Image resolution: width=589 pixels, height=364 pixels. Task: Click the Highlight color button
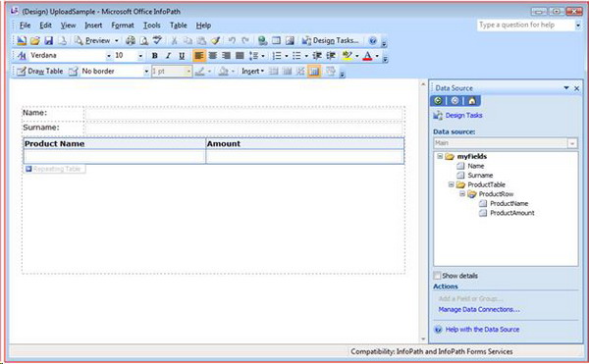click(x=348, y=56)
